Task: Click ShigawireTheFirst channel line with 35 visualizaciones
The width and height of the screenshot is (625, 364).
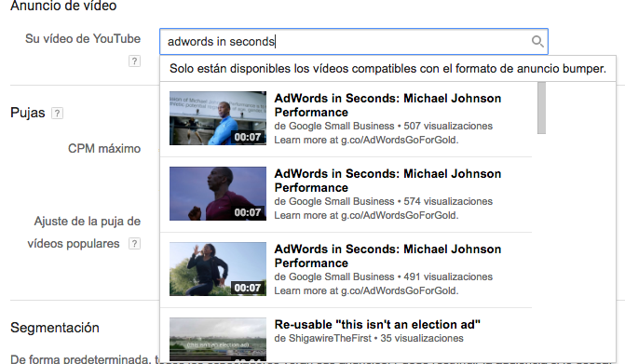Action: [x=369, y=338]
